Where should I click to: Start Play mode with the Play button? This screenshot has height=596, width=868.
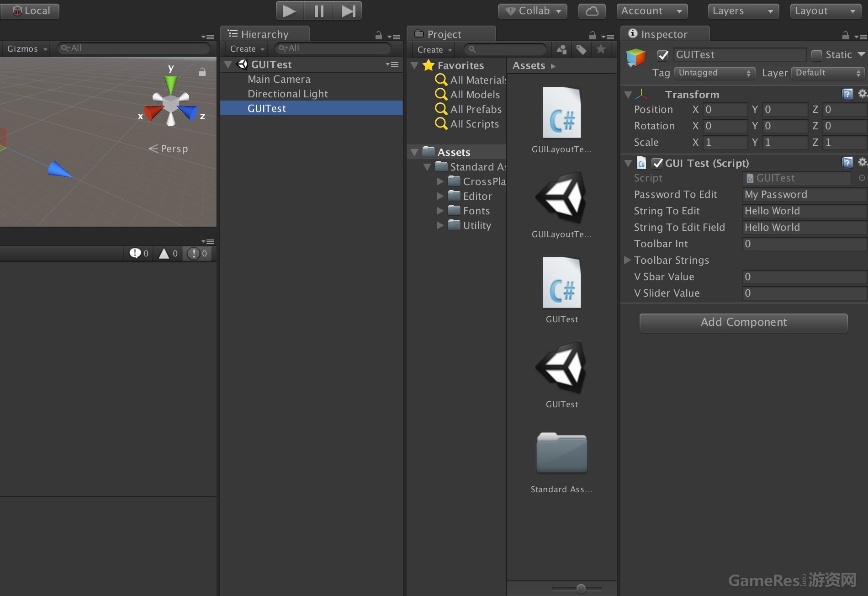[x=290, y=11]
